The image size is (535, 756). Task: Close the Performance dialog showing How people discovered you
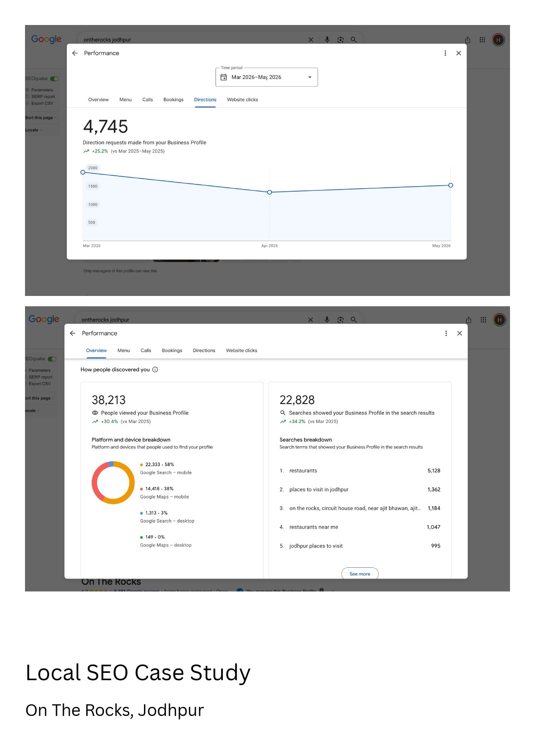(x=460, y=333)
